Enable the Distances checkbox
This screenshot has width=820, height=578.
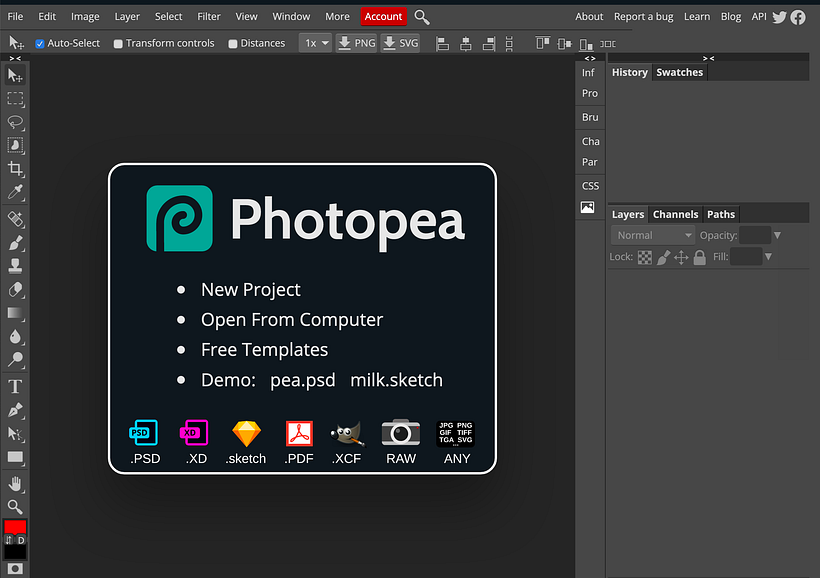(233, 43)
